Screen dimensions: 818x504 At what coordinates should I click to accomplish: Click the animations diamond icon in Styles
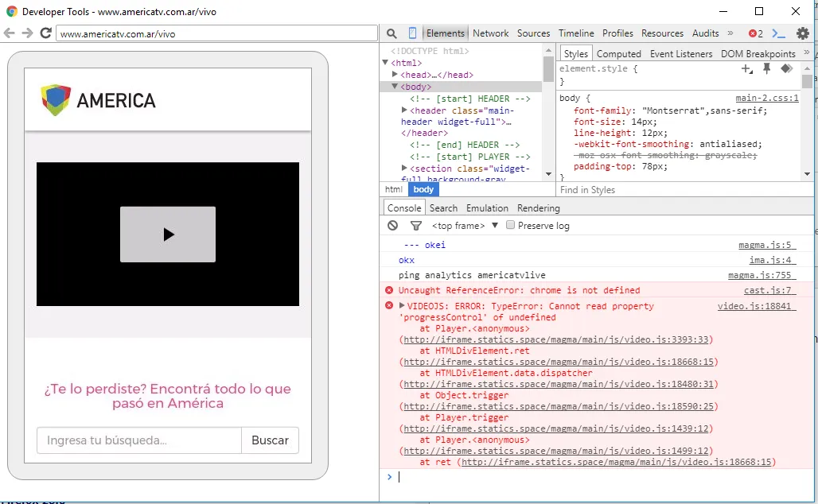pyautogui.click(x=787, y=69)
